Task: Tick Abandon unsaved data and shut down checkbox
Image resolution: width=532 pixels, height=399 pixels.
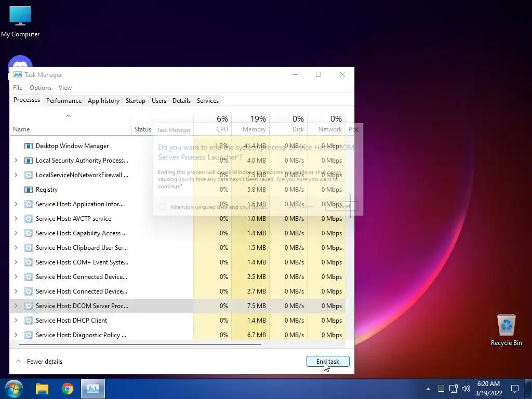Action: click(163, 207)
